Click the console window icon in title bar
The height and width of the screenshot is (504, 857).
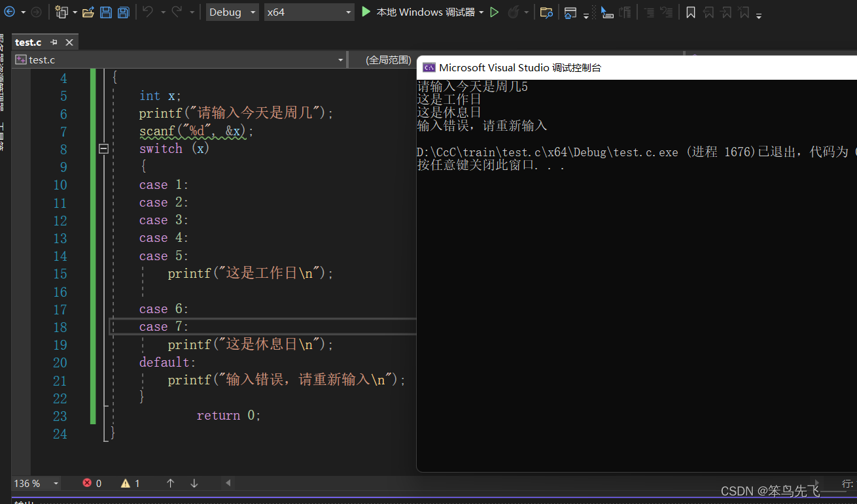pos(429,67)
